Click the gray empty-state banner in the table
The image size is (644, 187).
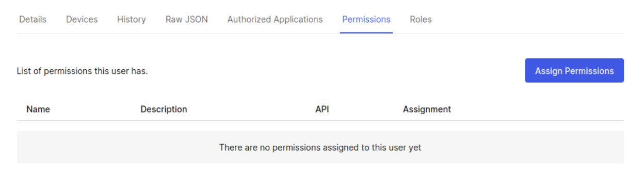[x=320, y=147]
